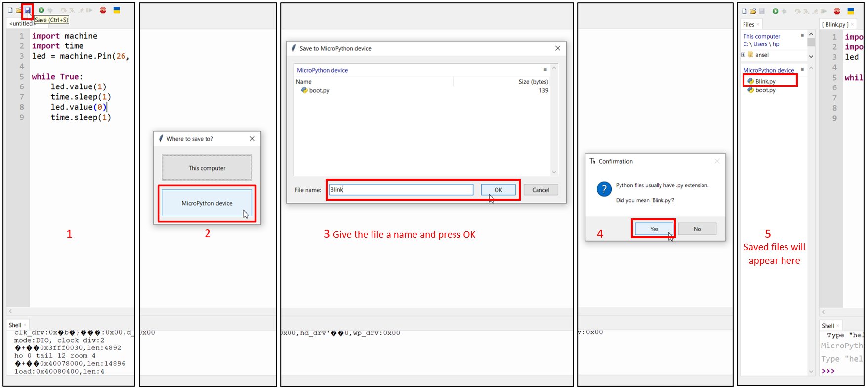Click Open folder icon in first panel
Viewport: 868px width, 389px height.
pos(19,10)
